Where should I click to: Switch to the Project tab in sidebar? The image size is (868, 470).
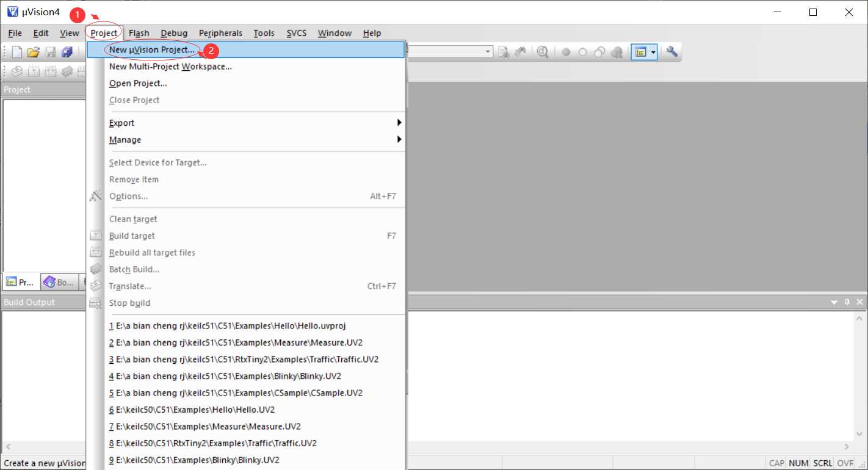pos(20,282)
